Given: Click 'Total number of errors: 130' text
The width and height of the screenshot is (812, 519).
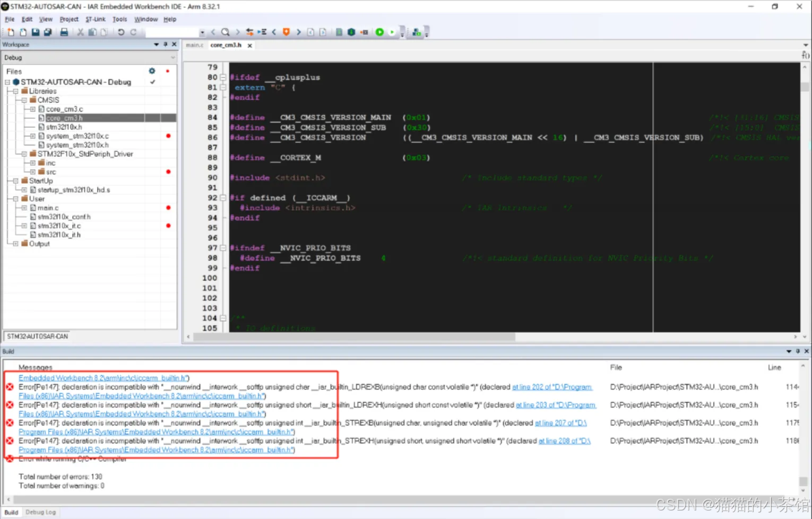Looking at the screenshot, I should (x=61, y=477).
